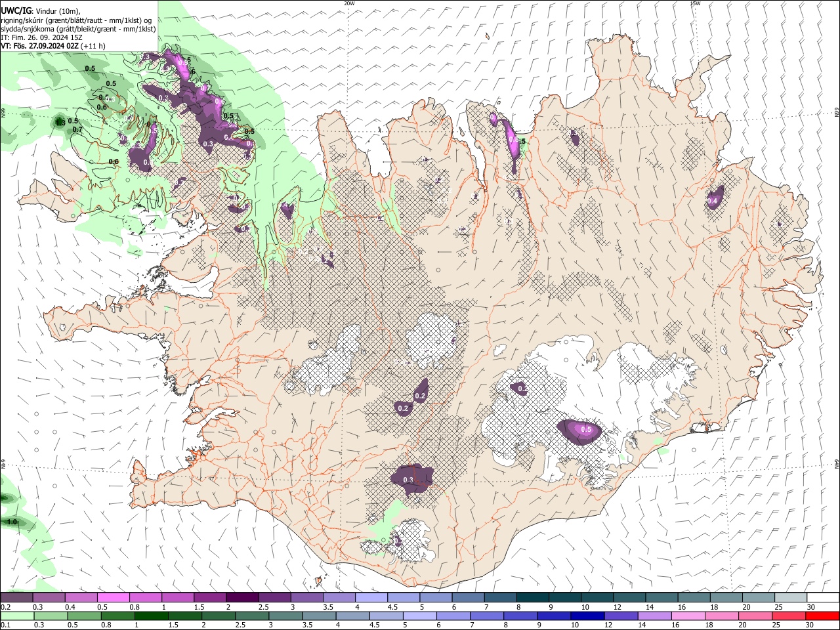Select the green 0.5 swatch in lower rain scale

[x=84, y=616]
